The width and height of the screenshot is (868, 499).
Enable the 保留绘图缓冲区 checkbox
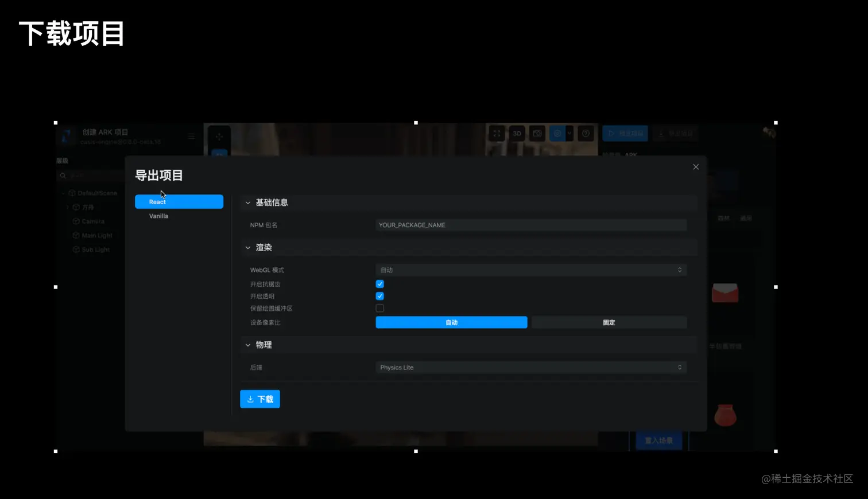tap(379, 308)
